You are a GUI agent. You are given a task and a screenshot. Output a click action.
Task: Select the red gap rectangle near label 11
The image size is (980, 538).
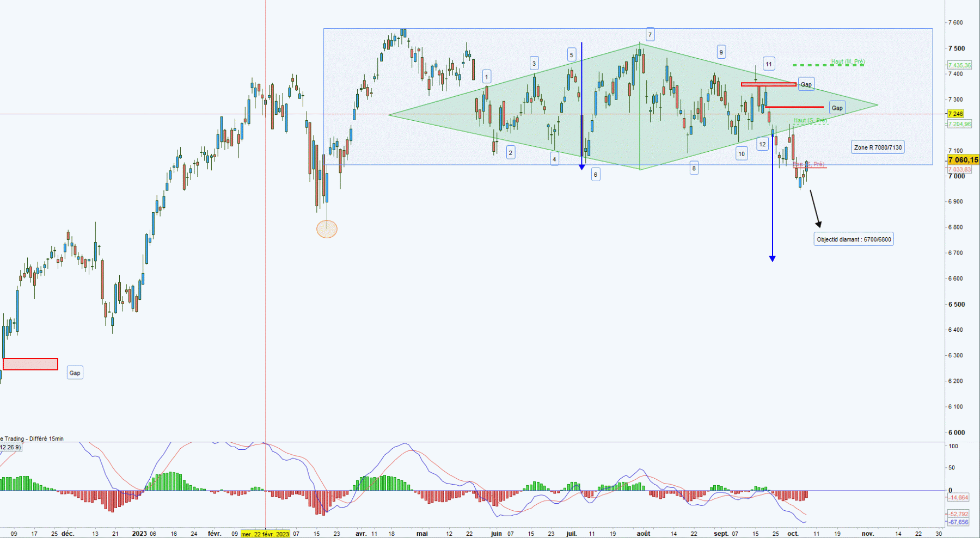[x=768, y=84]
